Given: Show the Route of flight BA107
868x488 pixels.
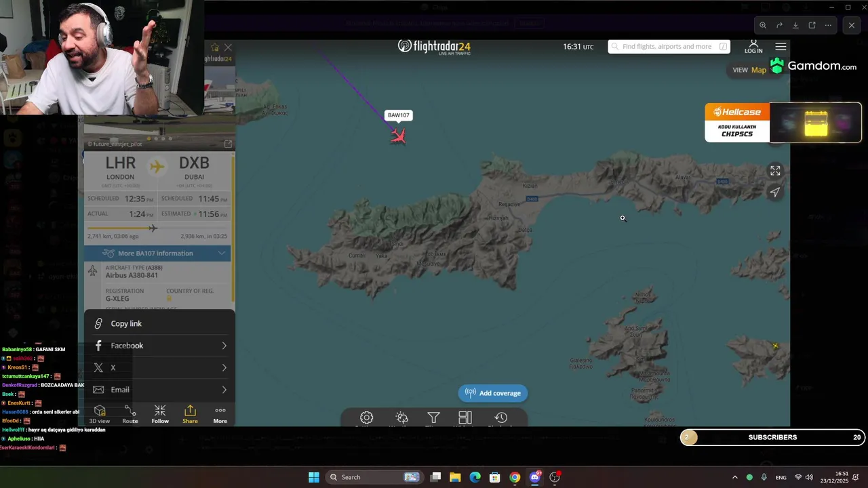Looking at the screenshot, I should pyautogui.click(x=130, y=414).
